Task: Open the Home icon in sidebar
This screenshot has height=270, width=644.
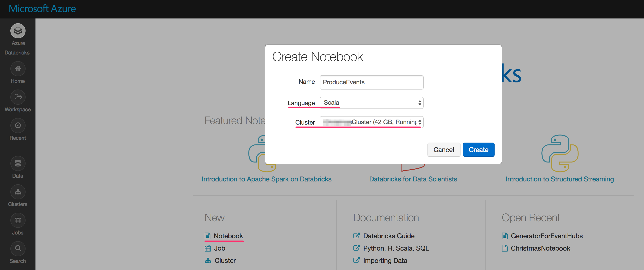Action: (18, 69)
